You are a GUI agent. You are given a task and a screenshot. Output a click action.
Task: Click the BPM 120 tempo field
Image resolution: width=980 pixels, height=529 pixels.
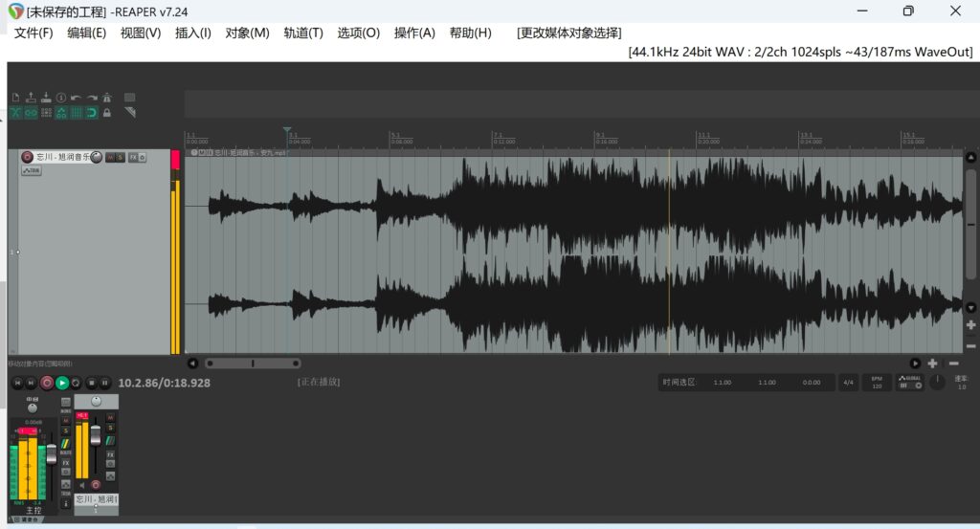877,383
